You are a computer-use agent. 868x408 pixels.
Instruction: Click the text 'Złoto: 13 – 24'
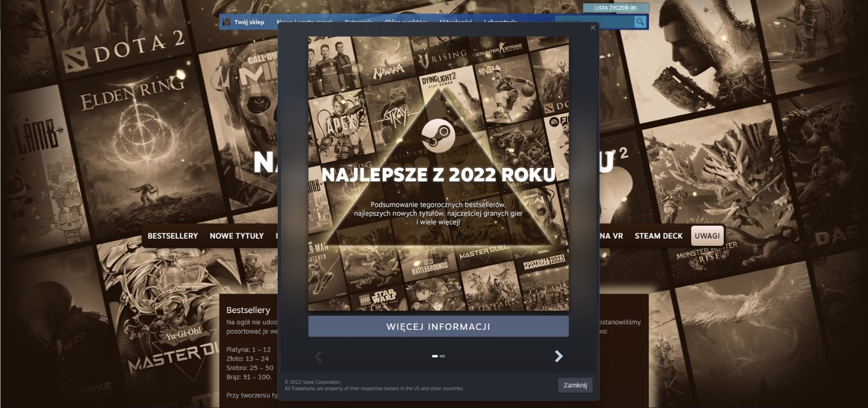[x=247, y=359]
